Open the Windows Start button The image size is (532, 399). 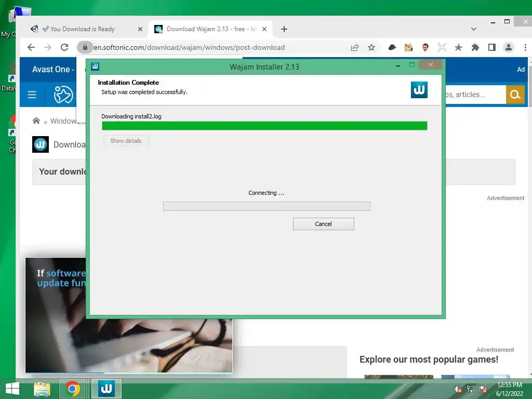pyautogui.click(x=12, y=389)
